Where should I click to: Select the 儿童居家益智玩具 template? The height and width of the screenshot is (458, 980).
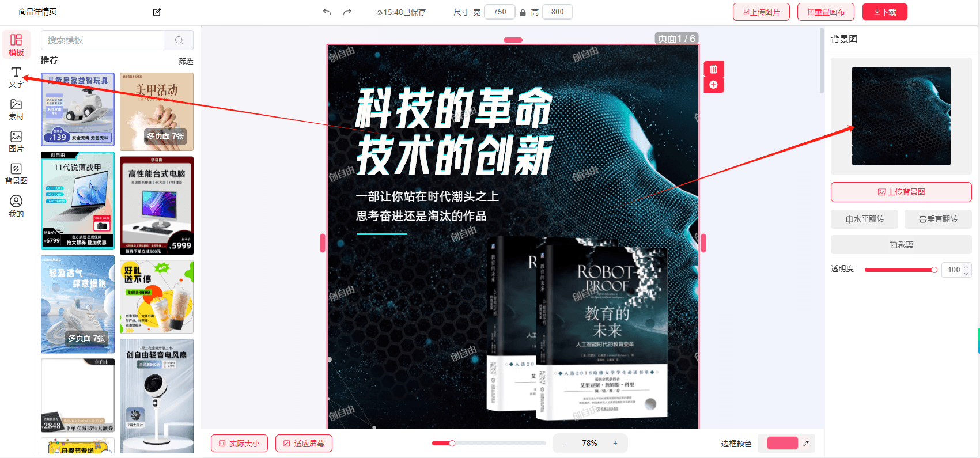78,109
